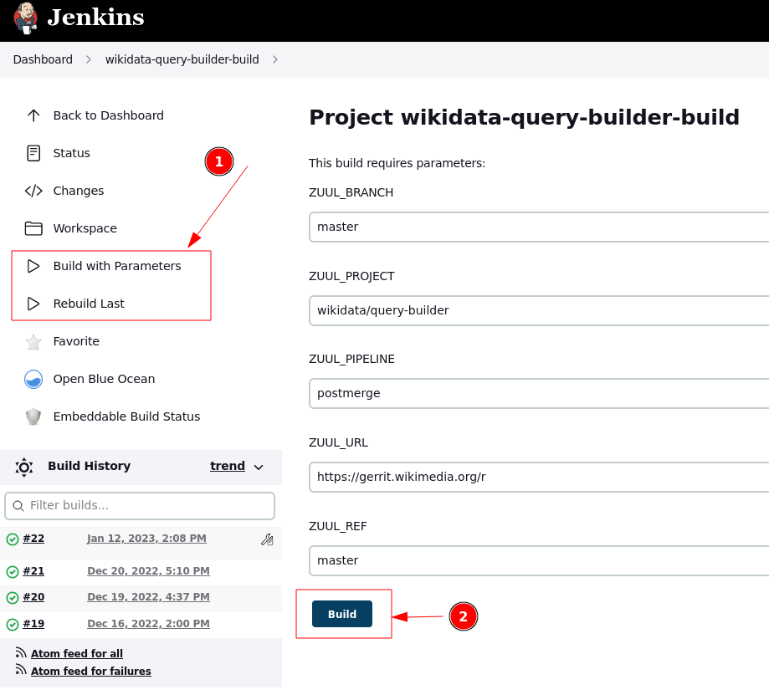The height and width of the screenshot is (700, 769).
Task: Edit the ZUUL_BRANCH field containing master
Action: (x=539, y=227)
